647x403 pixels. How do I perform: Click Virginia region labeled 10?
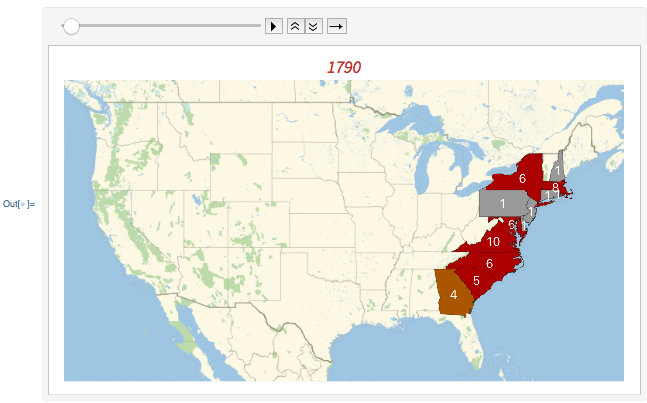tap(492, 241)
